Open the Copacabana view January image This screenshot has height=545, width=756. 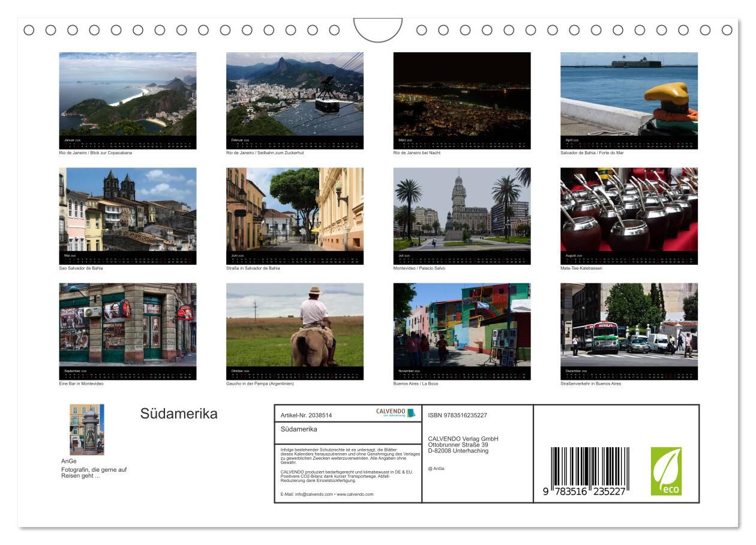(x=127, y=94)
